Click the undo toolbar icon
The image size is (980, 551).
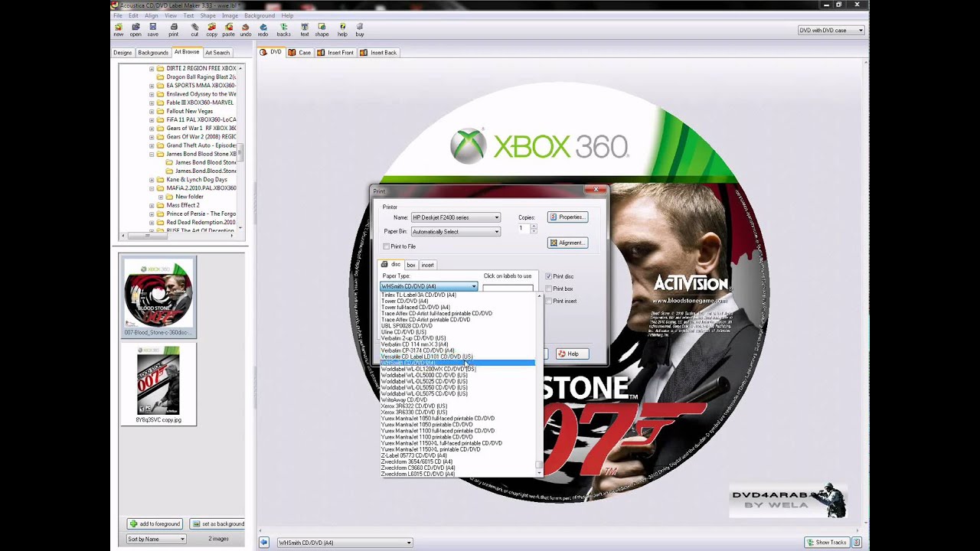pos(246,29)
